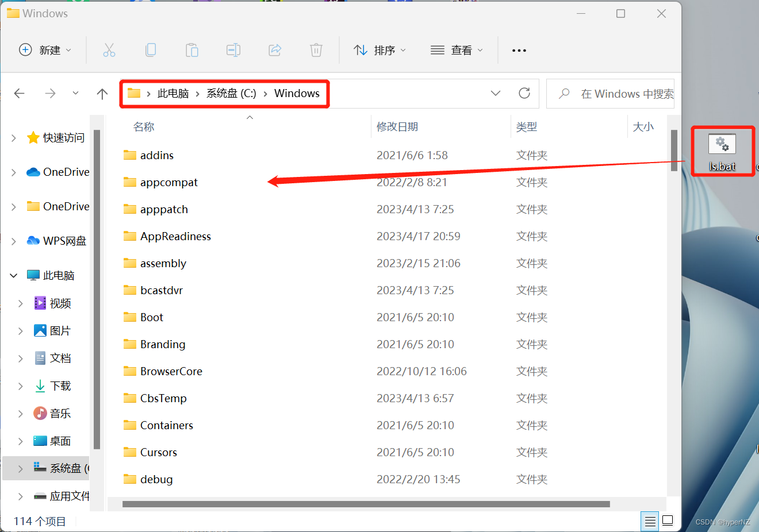Screen dimensions: 759x532
Task: Expand the 视频 tree node
Action: pyautogui.click(x=21, y=303)
